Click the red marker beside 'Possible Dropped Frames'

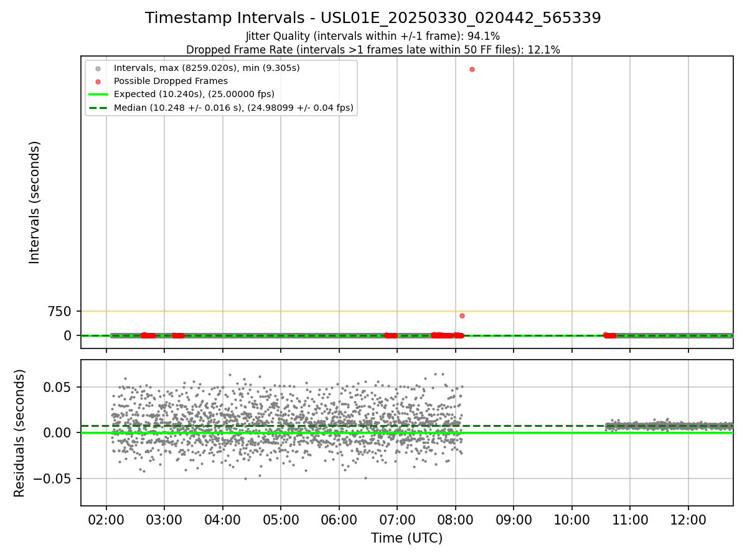coord(98,82)
